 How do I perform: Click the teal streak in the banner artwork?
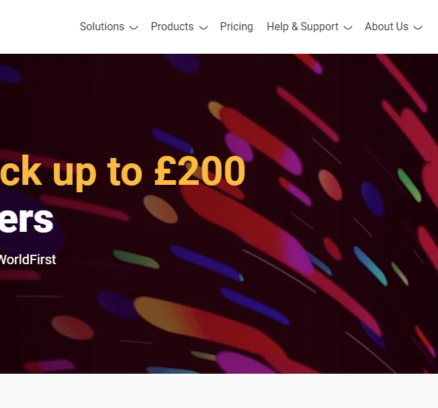point(370,266)
